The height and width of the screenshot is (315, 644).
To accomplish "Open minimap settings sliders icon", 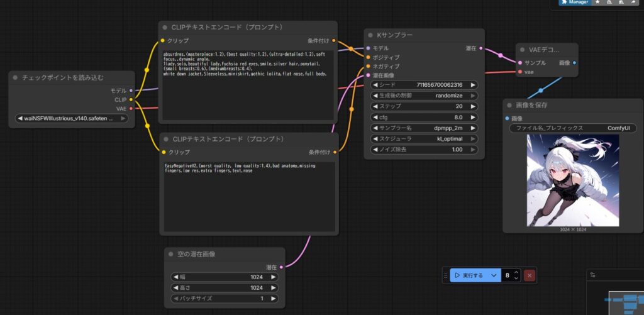I will point(593,275).
